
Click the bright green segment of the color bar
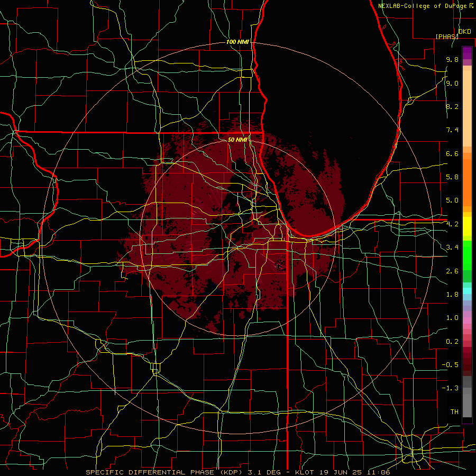click(467, 255)
